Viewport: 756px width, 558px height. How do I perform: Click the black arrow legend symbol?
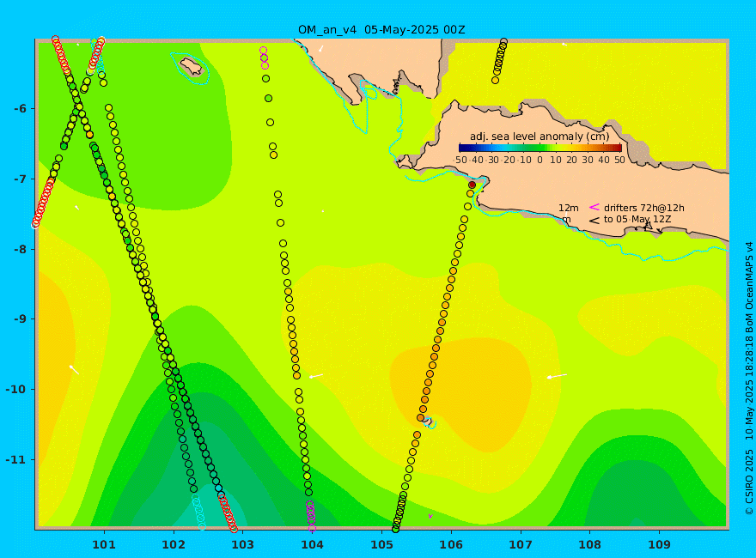(594, 221)
